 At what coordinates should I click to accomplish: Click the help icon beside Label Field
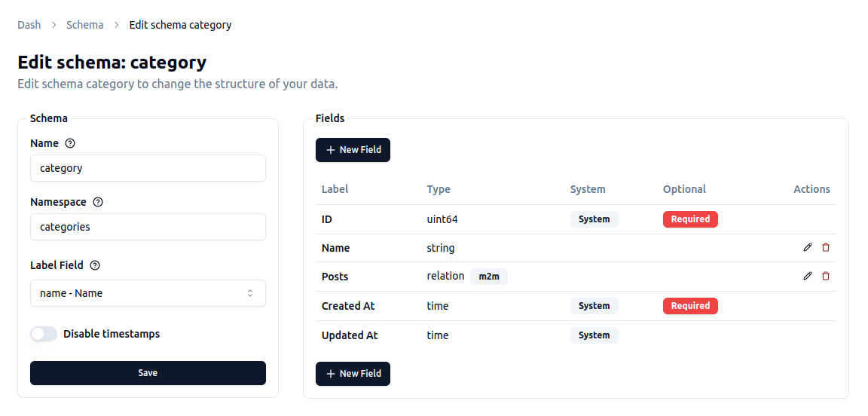pos(95,265)
